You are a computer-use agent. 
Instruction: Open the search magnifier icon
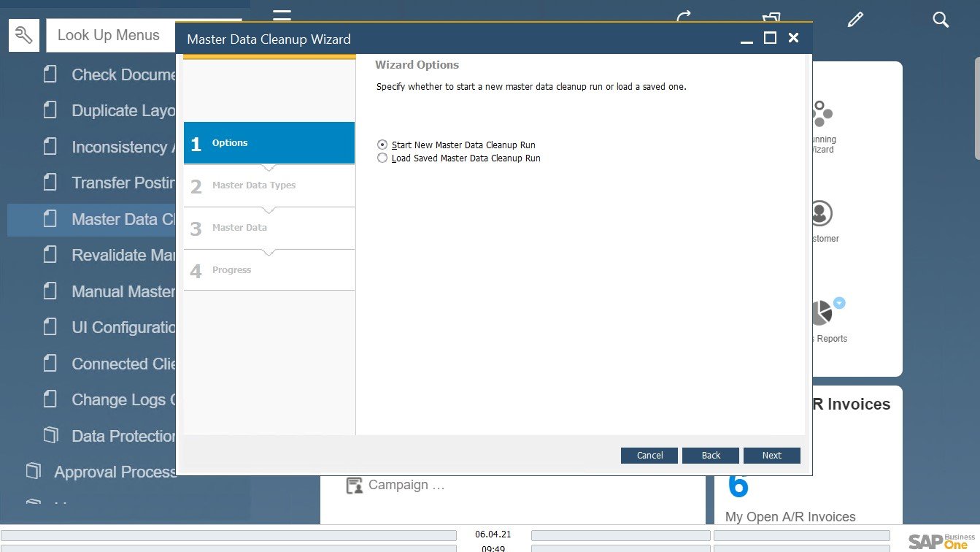pyautogui.click(x=941, y=20)
